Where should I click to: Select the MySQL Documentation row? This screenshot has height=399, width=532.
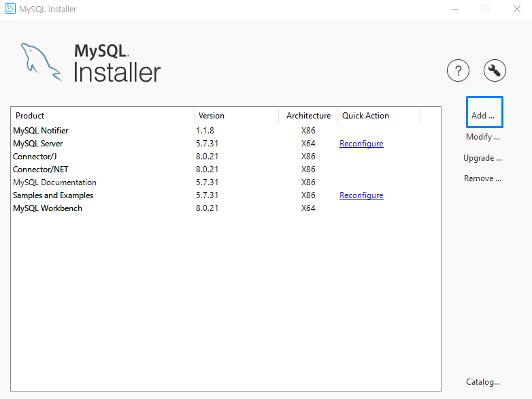pos(226,182)
